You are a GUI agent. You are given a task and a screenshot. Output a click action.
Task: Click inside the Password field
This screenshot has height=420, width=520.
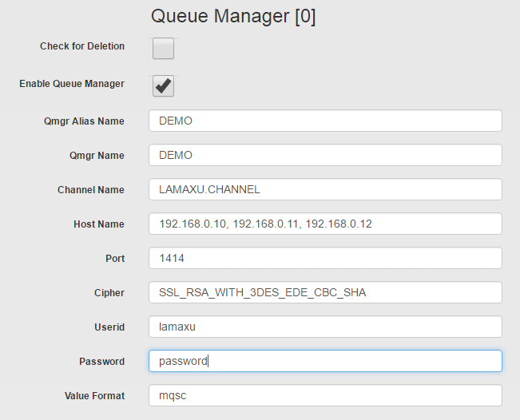pyautogui.click(x=325, y=361)
